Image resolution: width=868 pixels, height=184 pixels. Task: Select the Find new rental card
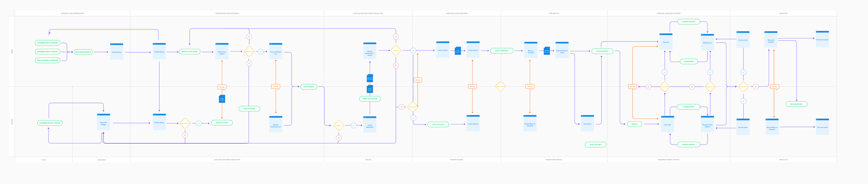pyautogui.click(x=822, y=127)
